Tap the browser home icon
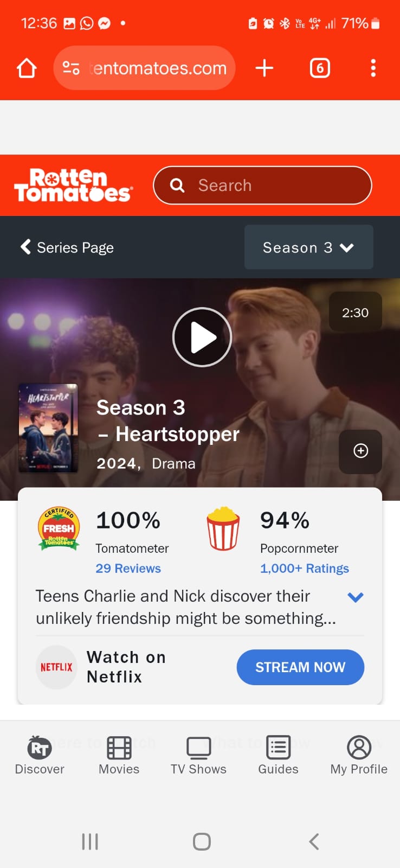 pos(27,68)
